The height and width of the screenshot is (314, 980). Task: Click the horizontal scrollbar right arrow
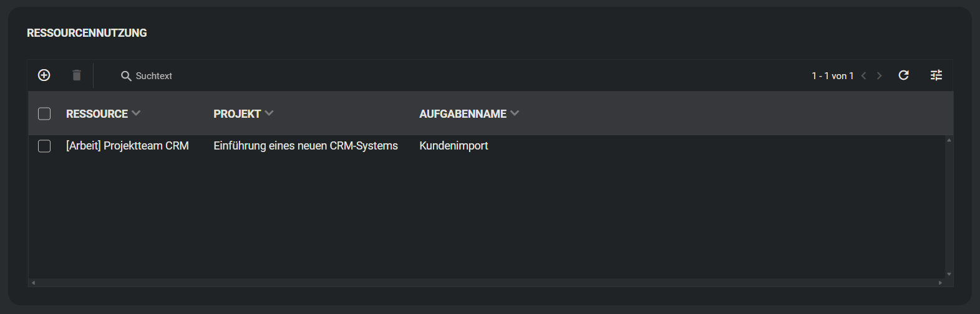pyautogui.click(x=941, y=283)
